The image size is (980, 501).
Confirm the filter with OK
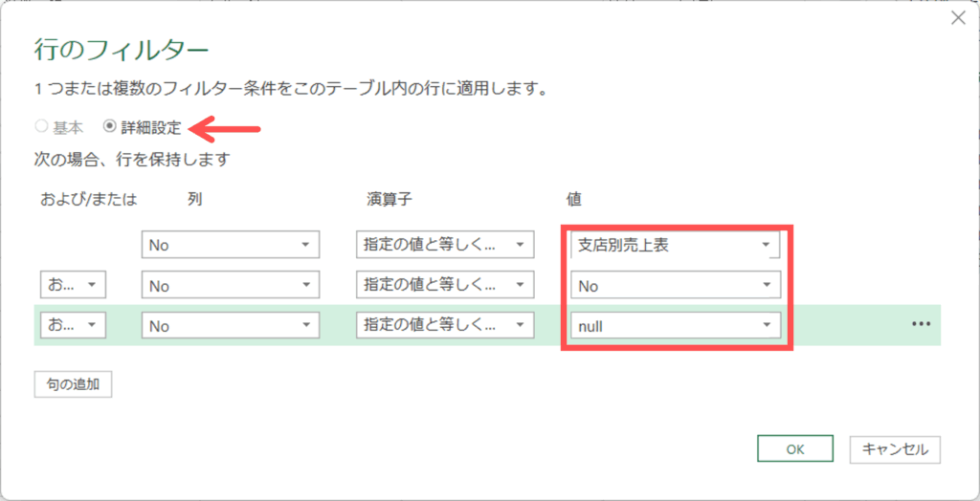pyautogui.click(x=795, y=448)
